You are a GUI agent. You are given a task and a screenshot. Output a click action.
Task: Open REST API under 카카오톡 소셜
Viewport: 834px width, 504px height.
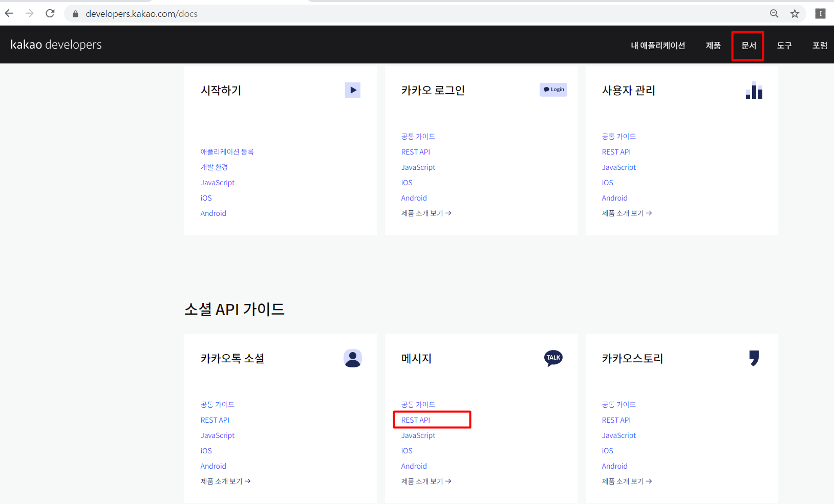click(215, 420)
